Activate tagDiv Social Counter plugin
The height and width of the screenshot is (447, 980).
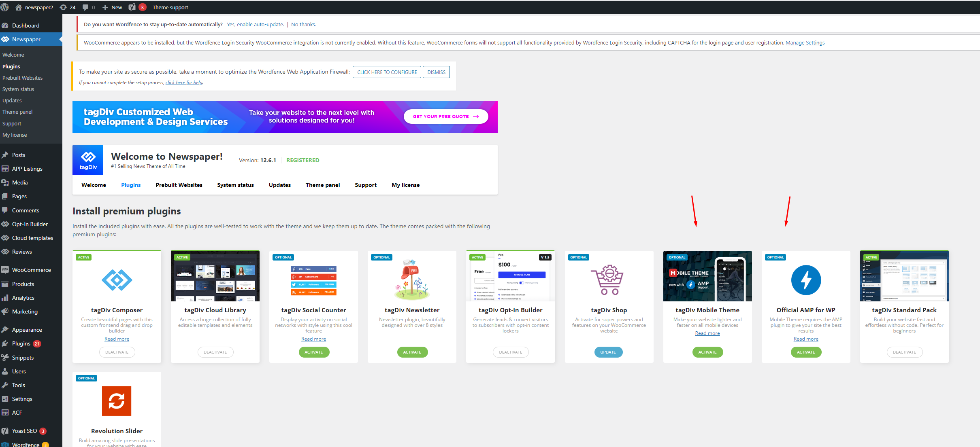point(314,352)
